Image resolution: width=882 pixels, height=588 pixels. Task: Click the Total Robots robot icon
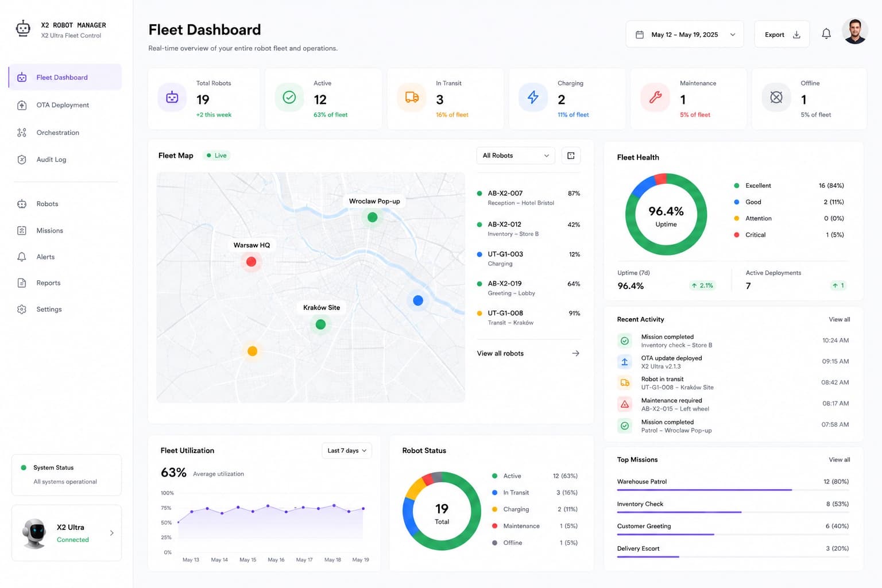(172, 98)
